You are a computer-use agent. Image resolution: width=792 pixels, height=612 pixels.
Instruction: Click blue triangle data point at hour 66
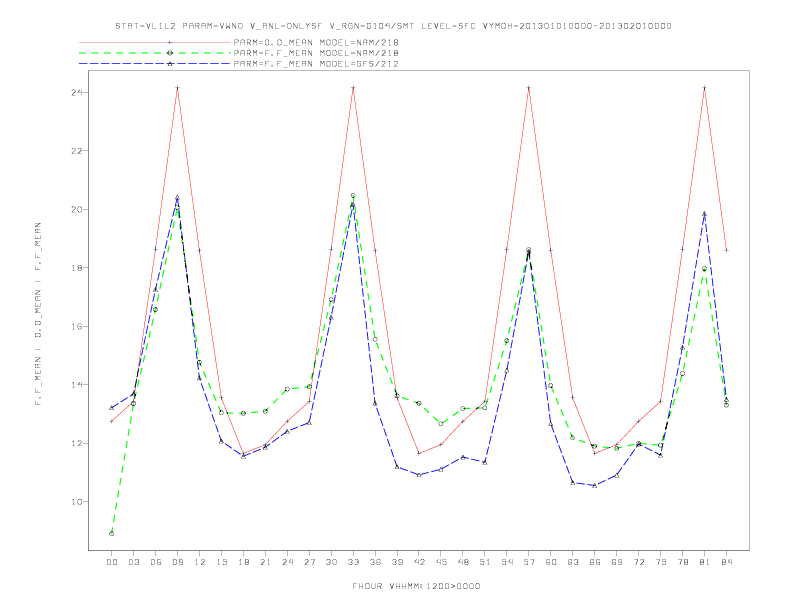click(595, 485)
